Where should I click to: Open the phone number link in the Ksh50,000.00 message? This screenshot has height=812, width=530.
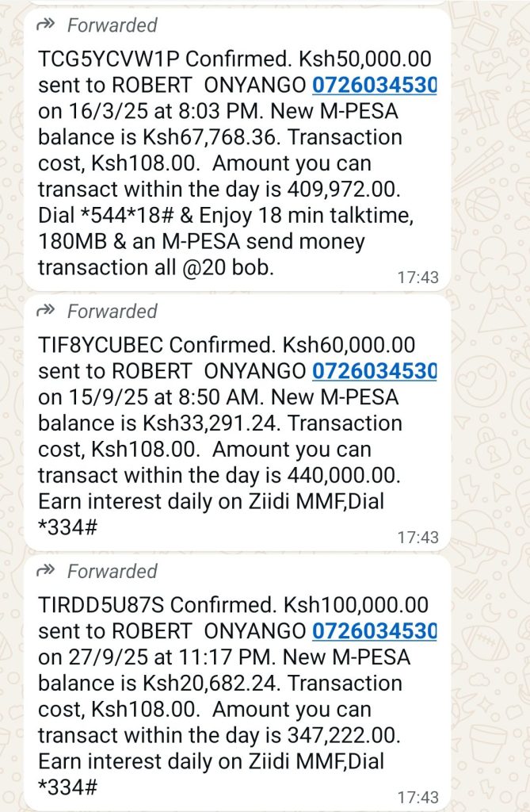[374, 86]
